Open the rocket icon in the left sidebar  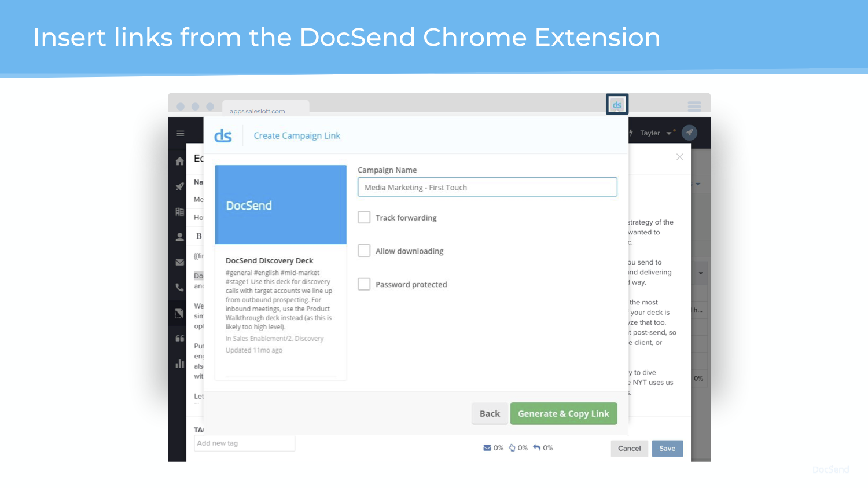pos(180,186)
